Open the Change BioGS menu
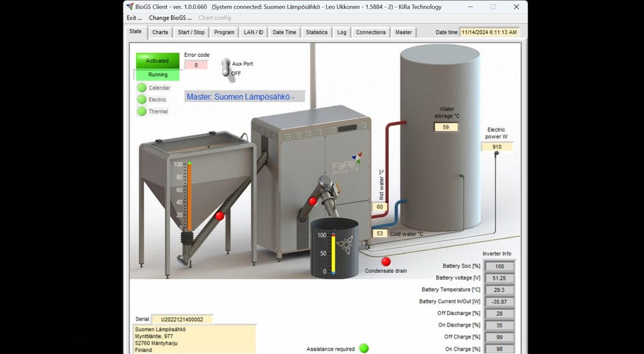The image size is (644, 354). click(x=170, y=17)
